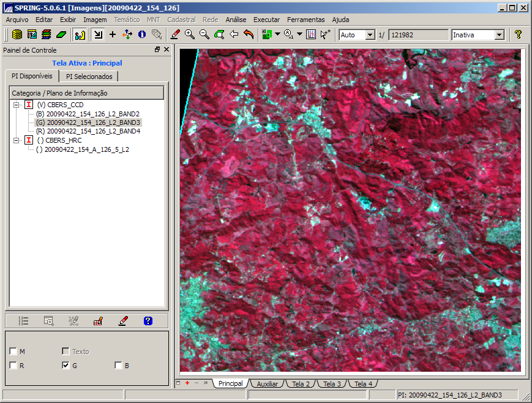Click the blue info cursor icon
The image size is (532, 403).
coord(141,35)
